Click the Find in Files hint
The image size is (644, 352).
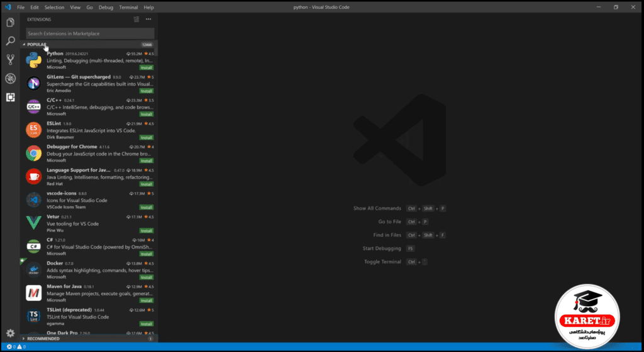(387, 236)
